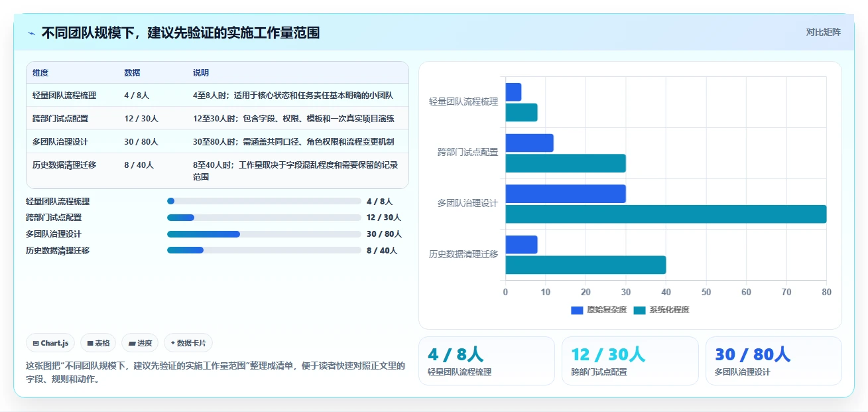Viewport: 868px width, 412px height.
Task: Click the 历史数据清理迁移 progress list label
Action: point(58,251)
